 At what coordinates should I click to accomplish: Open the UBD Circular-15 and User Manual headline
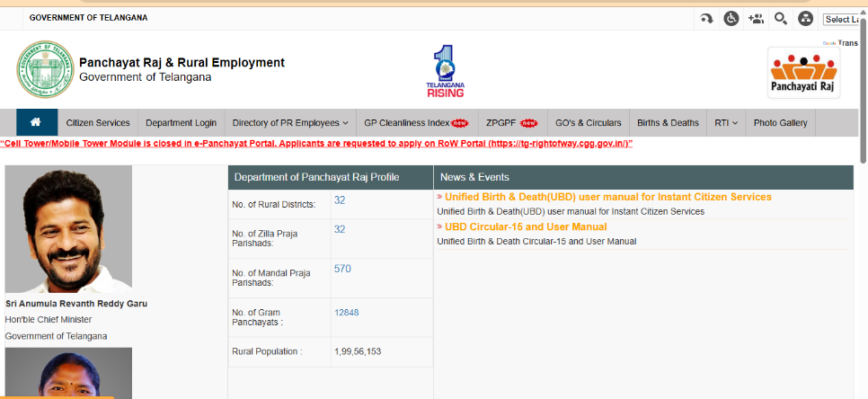click(526, 226)
